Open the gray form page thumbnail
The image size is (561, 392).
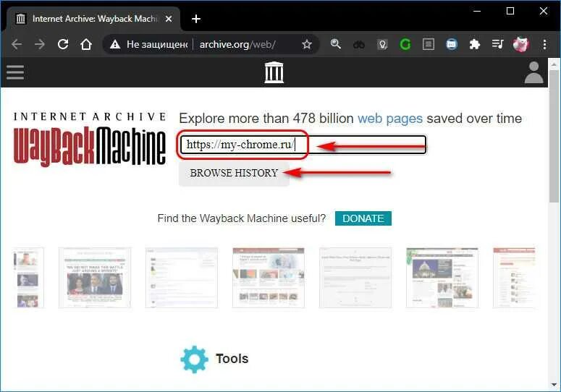coord(355,278)
